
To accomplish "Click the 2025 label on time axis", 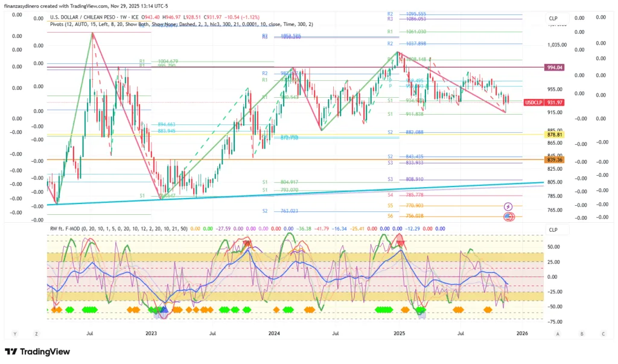I will point(399,333).
